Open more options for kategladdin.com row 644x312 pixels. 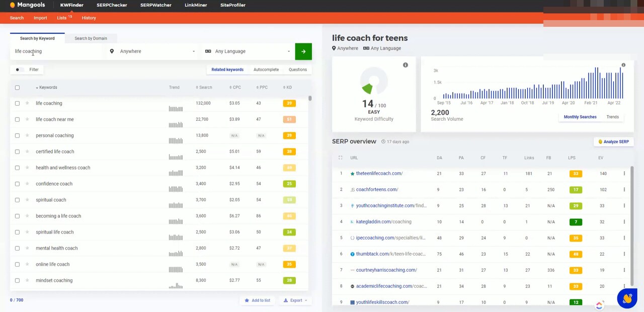point(624,222)
